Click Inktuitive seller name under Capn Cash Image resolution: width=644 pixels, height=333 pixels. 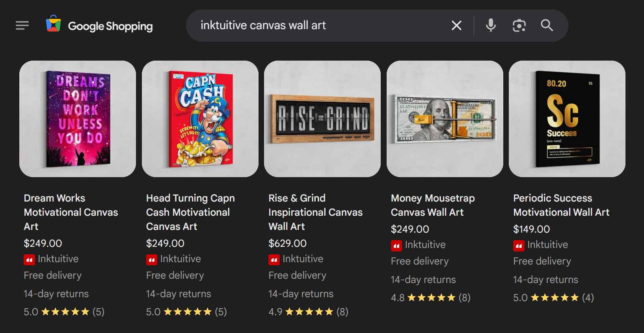pos(181,259)
